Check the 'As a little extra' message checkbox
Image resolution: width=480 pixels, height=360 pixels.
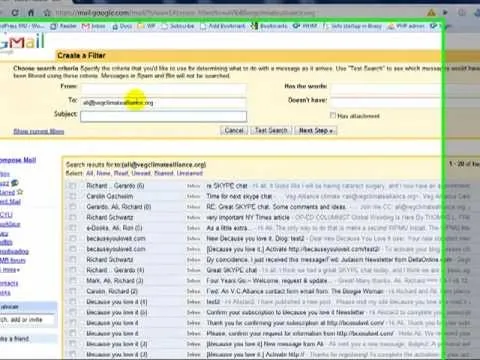72,228
